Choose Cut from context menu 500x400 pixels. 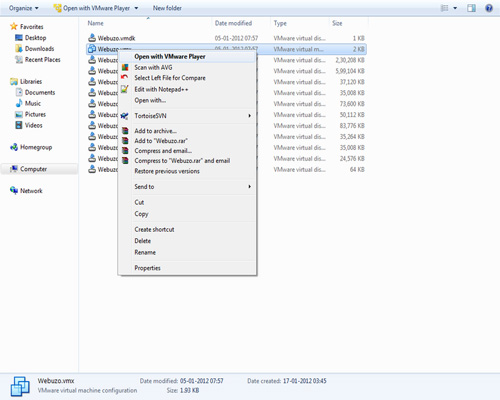click(139, 202)
